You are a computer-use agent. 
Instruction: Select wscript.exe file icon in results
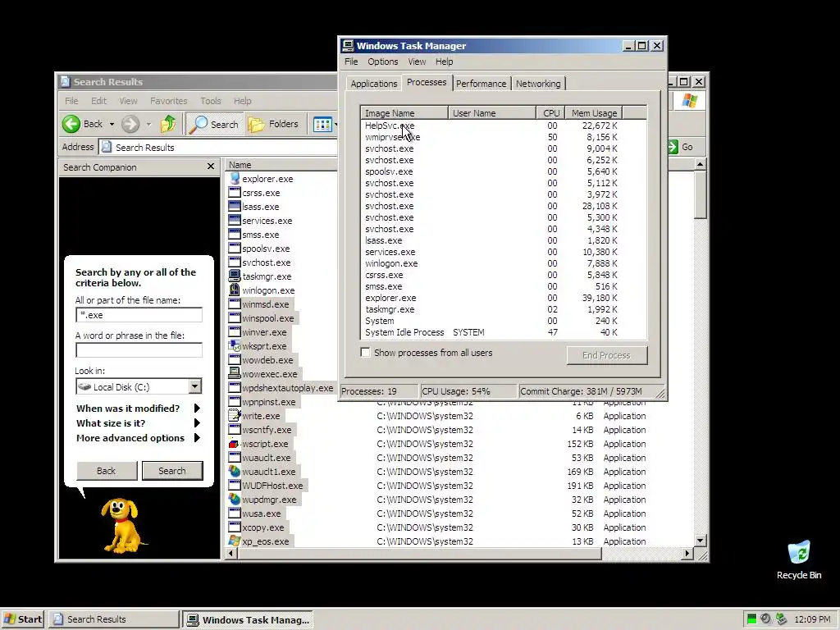pos(234,443)
